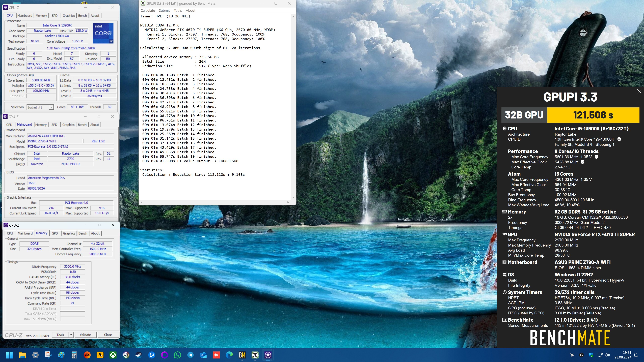
Task: Launch Microsoft Edge from the taskbar
Action: (x=229, y=355)
